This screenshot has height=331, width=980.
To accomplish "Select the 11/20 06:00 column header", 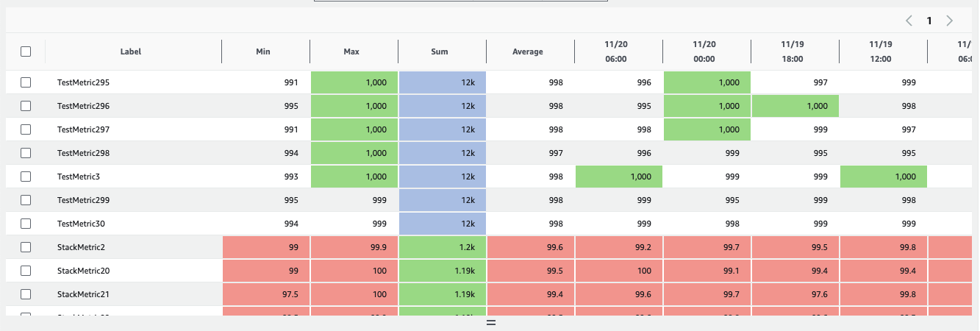I will pyautogui.click(x=616, y=51).
